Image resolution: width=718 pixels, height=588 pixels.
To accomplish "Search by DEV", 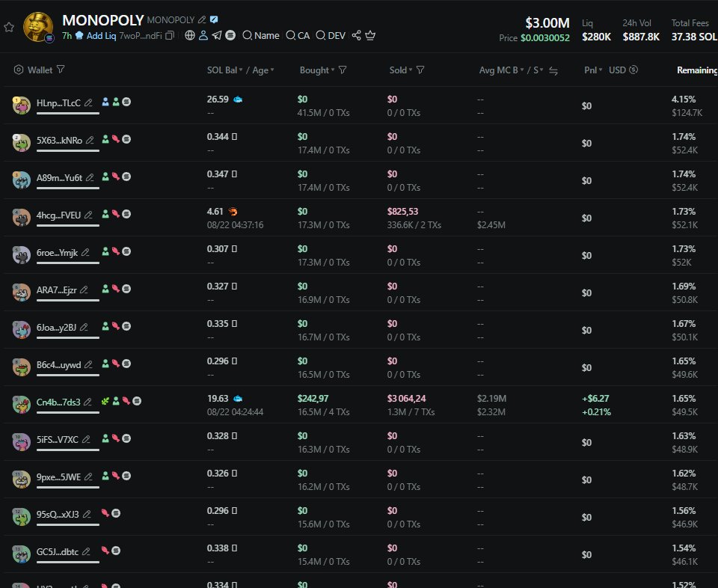I will [331, 35].
